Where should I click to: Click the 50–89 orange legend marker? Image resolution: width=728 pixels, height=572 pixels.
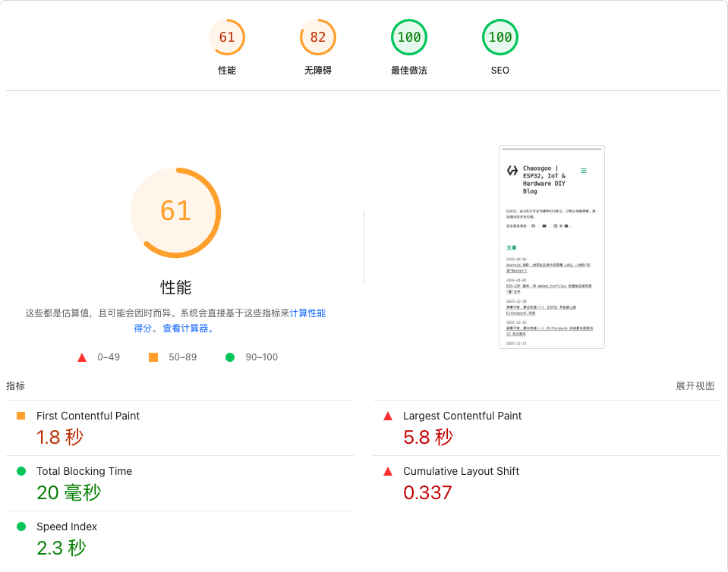153,357
